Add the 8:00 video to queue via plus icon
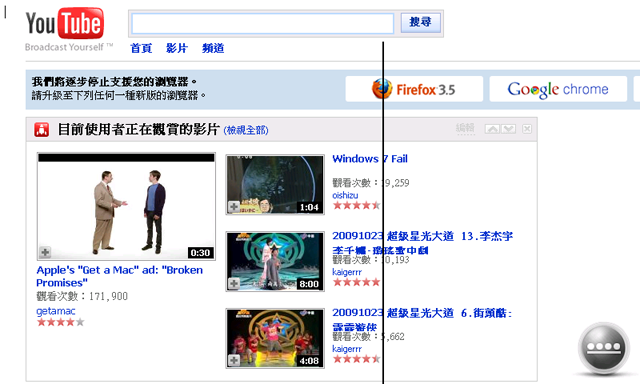 (234, 283)
